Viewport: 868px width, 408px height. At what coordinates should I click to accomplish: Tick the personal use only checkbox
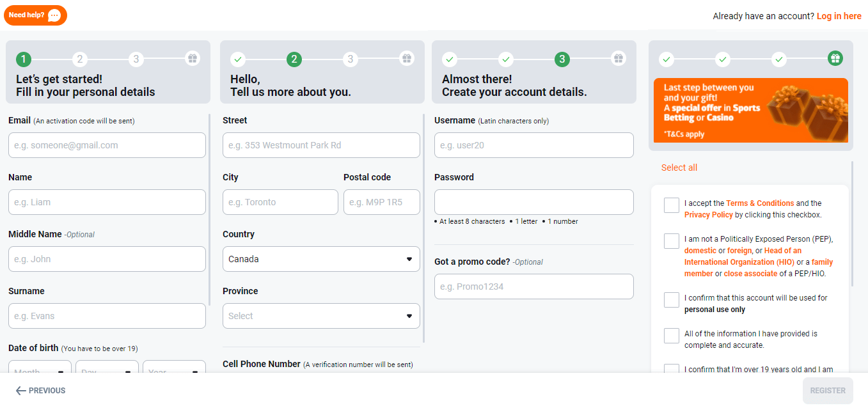tap(672, 300)
